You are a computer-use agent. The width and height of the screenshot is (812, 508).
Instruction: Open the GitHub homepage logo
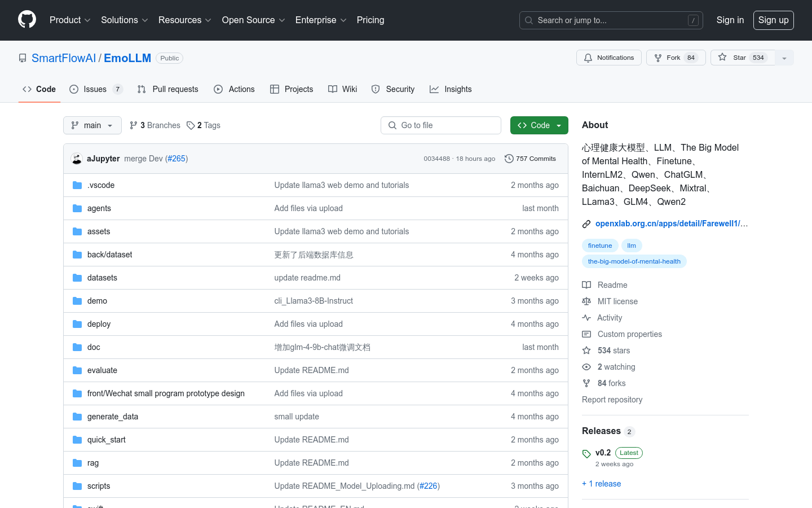tap(27, 20)
